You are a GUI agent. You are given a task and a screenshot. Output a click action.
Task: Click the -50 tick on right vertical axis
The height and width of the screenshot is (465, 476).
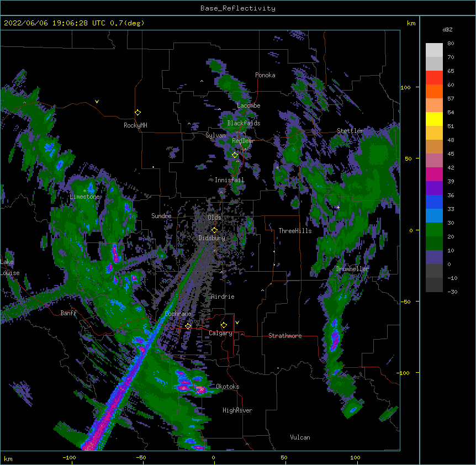coord(405,302)
